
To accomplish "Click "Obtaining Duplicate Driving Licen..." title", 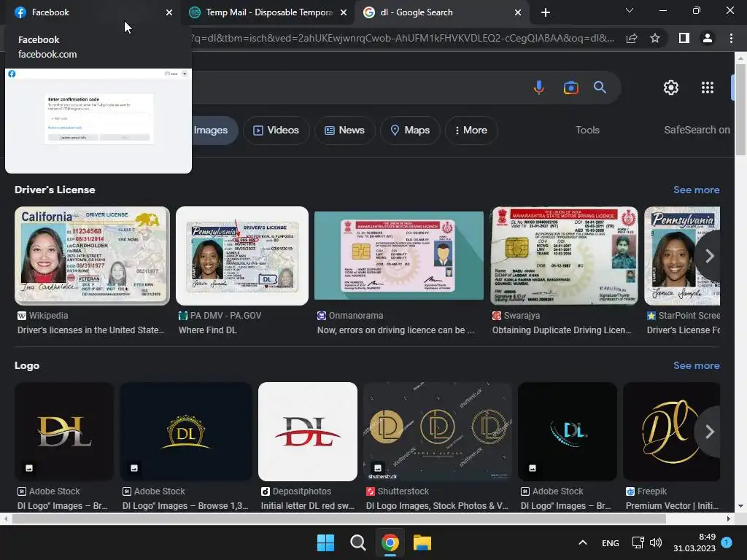I will click(x=562, y=330).
